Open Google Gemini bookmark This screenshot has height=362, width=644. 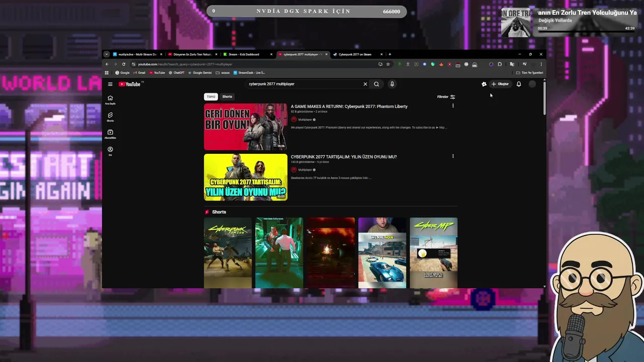pos(200,73)
